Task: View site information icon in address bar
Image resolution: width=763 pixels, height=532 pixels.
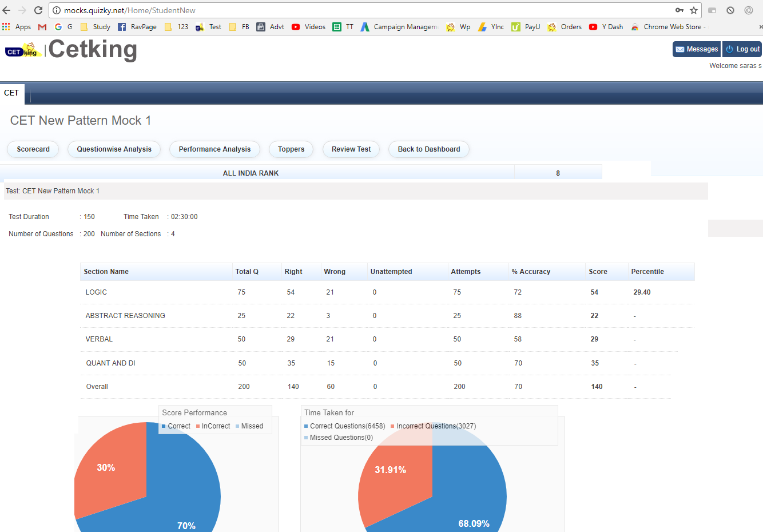Action: pyautogui.click(x=57, y=10)
